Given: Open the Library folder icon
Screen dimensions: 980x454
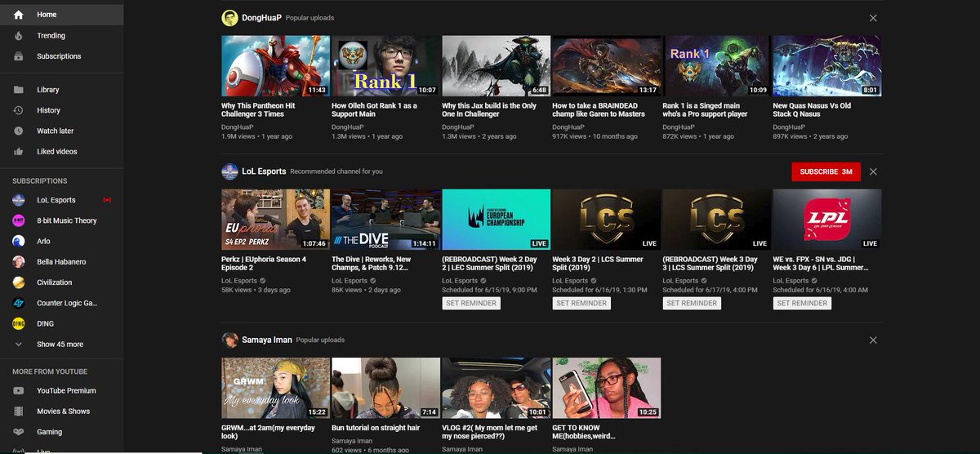Looking at the screenshot, I should point(18,90).
